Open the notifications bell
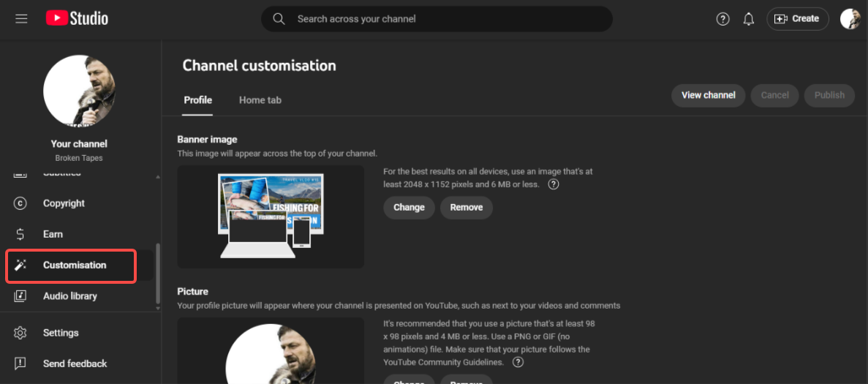This screenshot has height=384, width=868. (748, 19)
